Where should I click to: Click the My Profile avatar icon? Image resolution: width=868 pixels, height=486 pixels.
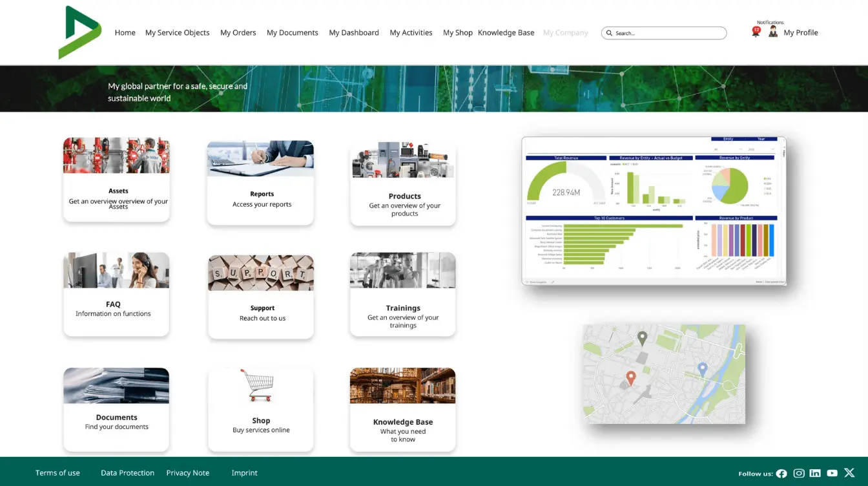(773, 30)
